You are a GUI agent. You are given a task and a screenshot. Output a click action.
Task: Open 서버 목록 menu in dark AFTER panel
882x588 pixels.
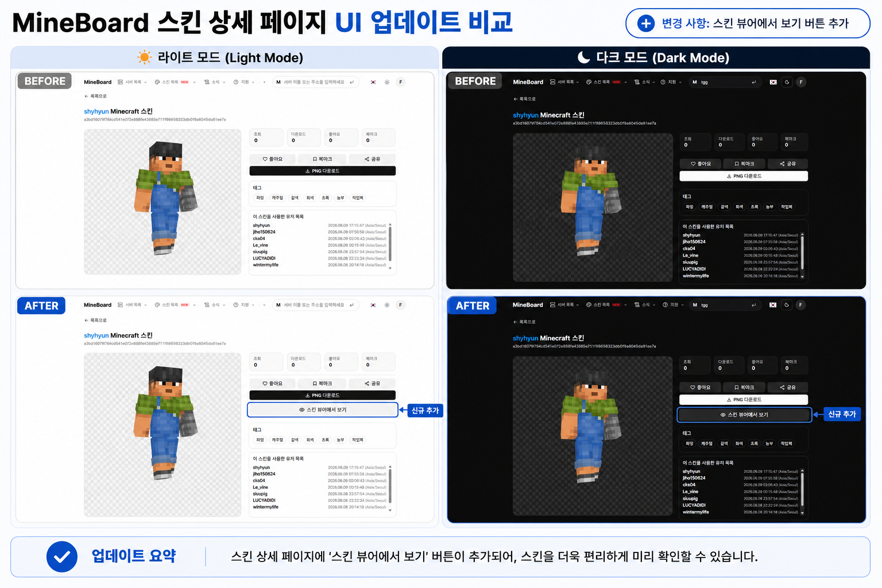click(x=564, y=305)
